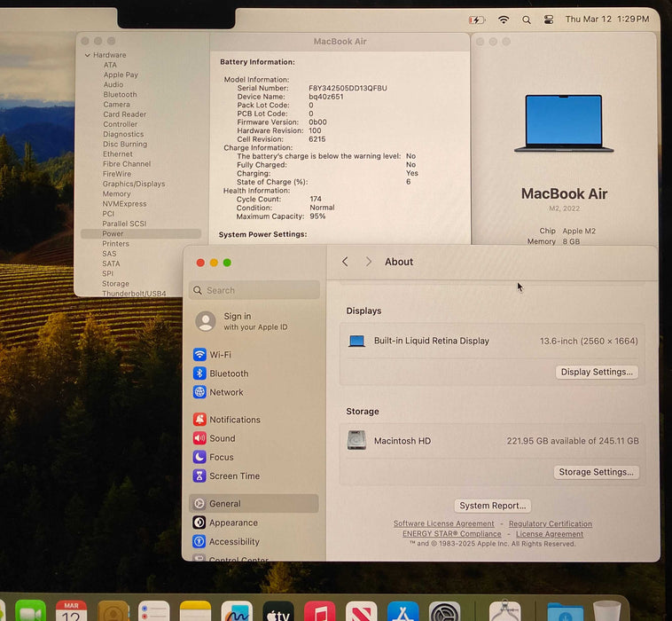Click the Search field in System Settings

coord(254,290)
